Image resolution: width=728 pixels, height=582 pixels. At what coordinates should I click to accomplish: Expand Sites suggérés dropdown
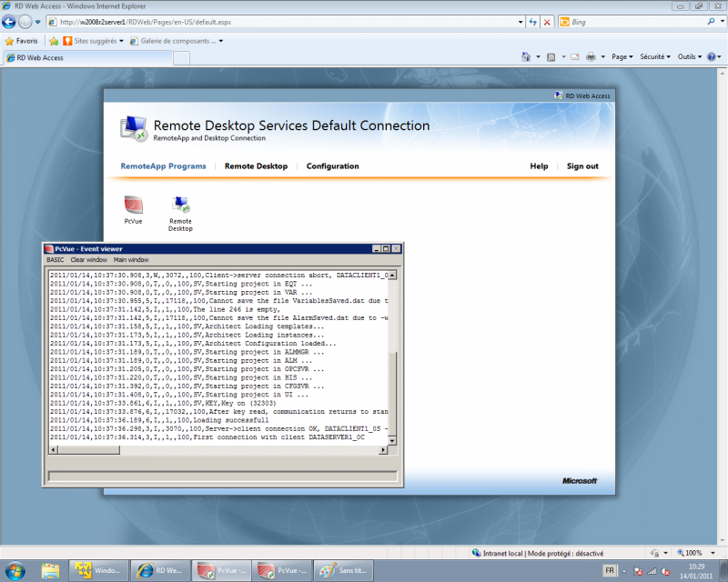[x=121, y=41]
